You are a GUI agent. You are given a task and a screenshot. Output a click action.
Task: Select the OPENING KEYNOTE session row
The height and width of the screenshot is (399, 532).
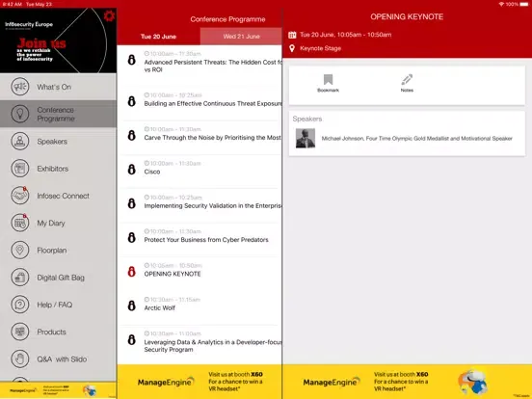[199, 271]
